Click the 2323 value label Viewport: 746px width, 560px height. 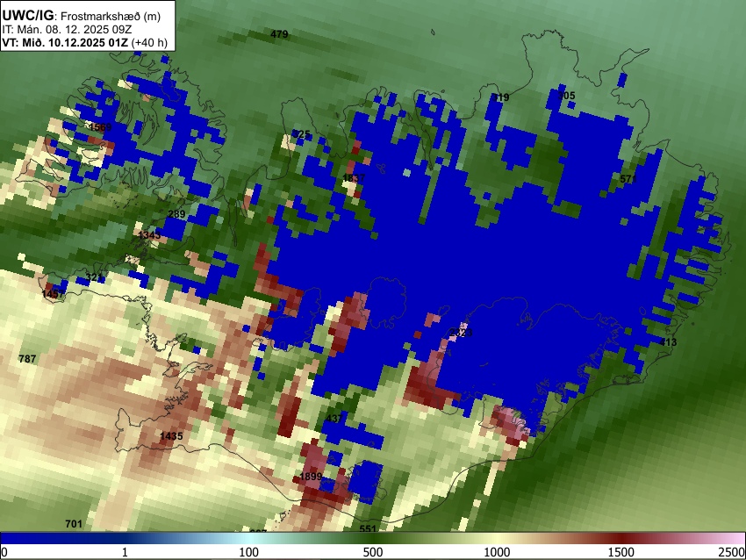pyautogui.click(x=461, y=333)
